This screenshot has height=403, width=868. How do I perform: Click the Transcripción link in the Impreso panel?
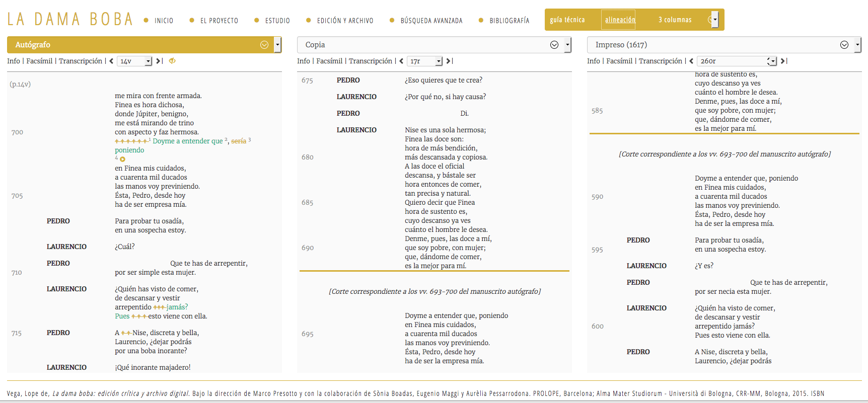[x=660, y=61]
